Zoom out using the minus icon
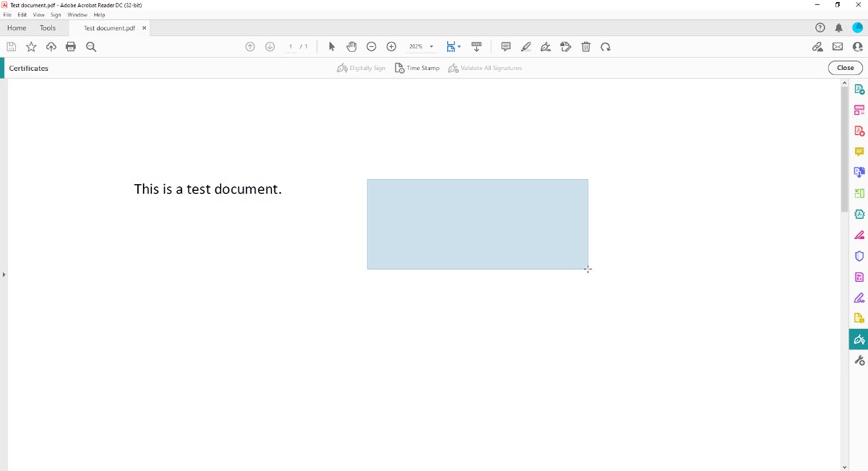 (x=371, y=46)
